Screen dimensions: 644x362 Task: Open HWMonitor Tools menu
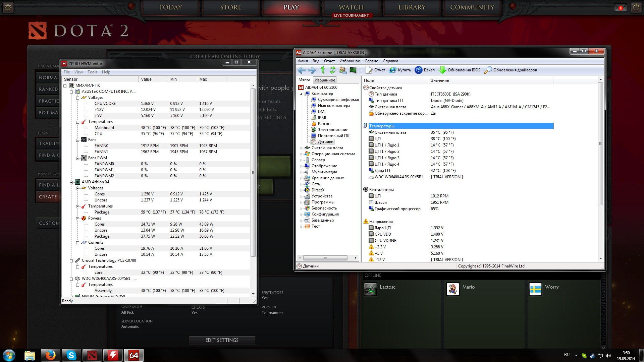(x=92, y=72)
